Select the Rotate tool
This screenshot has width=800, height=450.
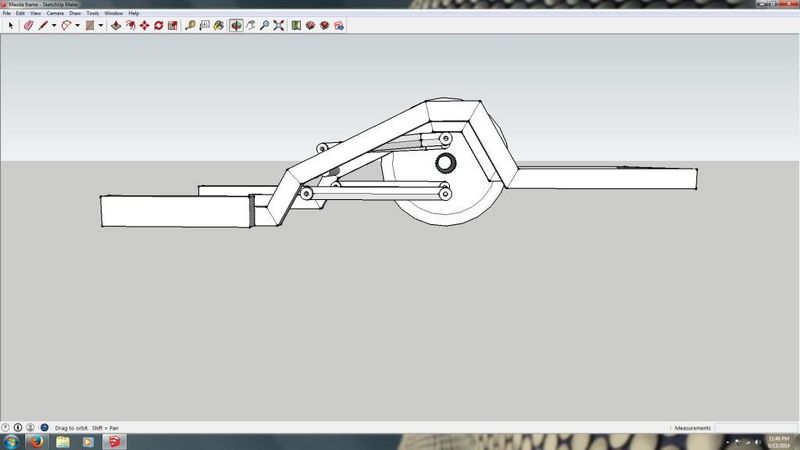160,25
